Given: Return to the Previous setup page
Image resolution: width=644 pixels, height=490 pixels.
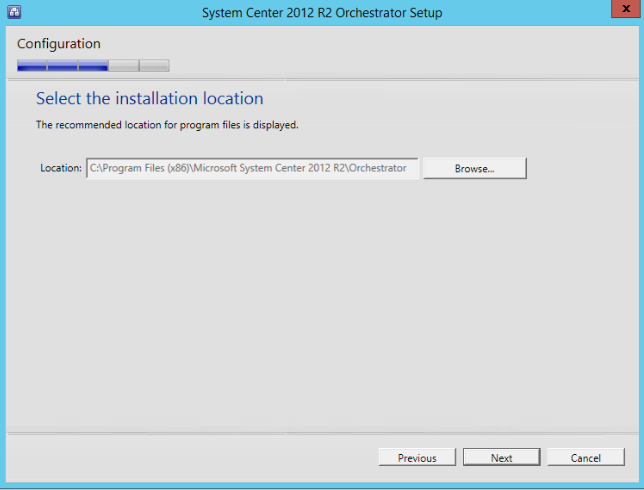Looking at the screenshot, I should pos(417,458).
